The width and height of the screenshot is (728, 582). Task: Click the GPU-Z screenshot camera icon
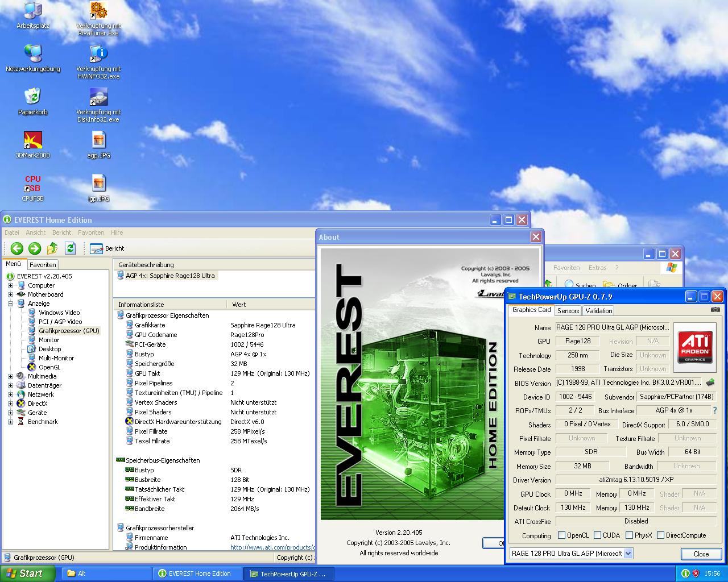coord(715,310)
